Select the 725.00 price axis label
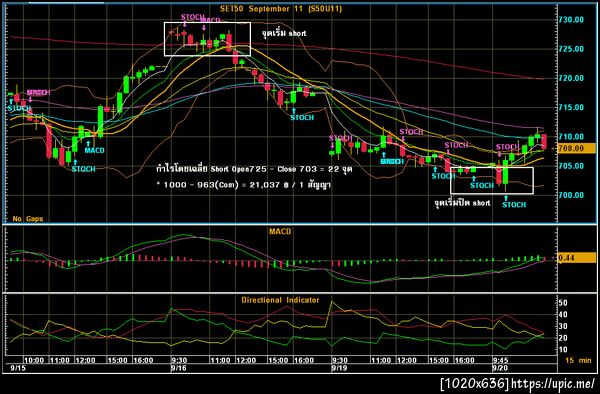Viewport: 600px width, 394px height. [x=571, y=49]
